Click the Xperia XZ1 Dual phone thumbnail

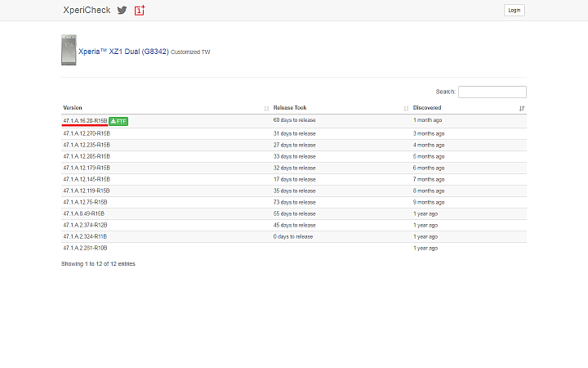click(x=69, y=50)
